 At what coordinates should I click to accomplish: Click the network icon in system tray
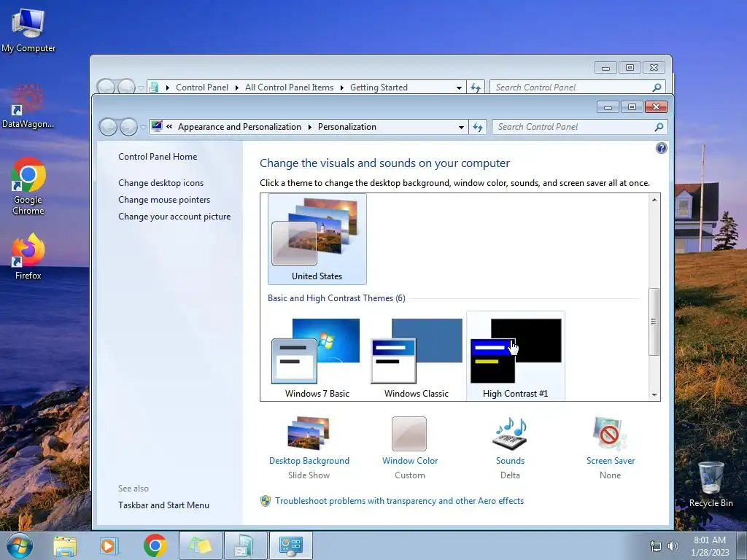(656, 546)
